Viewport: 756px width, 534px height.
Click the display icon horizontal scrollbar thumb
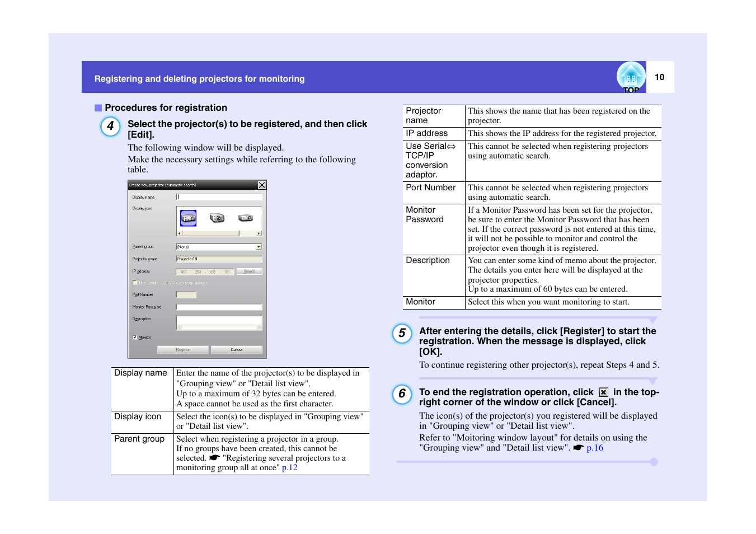(x=210, y=233)
